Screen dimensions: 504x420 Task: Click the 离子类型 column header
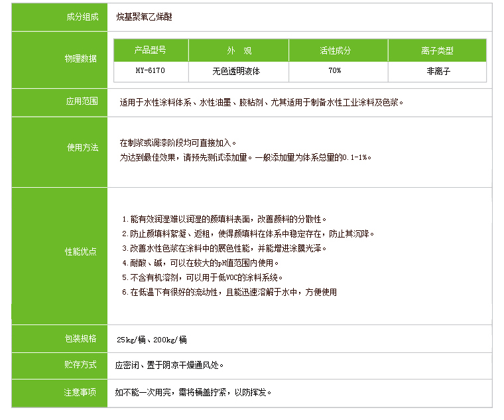pyautogui.click(x=437, y=50)
